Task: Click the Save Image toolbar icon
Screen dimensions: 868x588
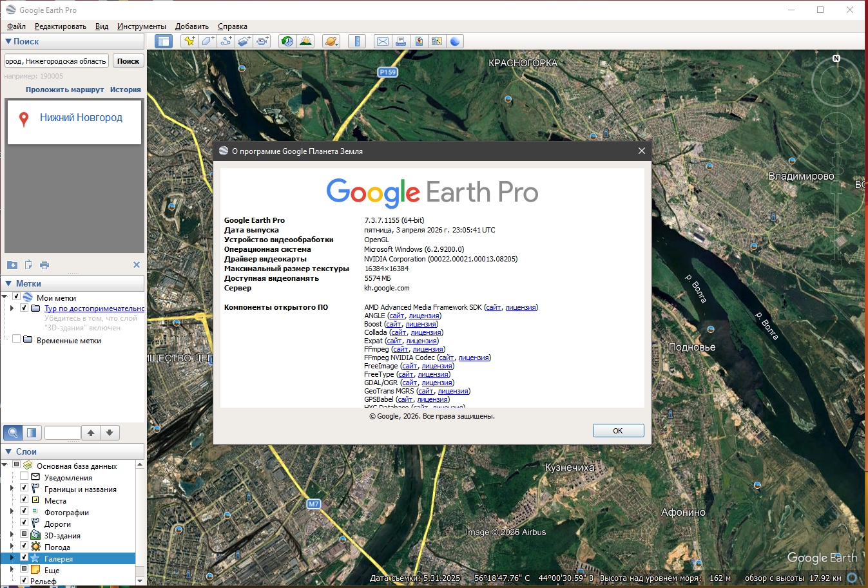Action: [x=419, y=41]
